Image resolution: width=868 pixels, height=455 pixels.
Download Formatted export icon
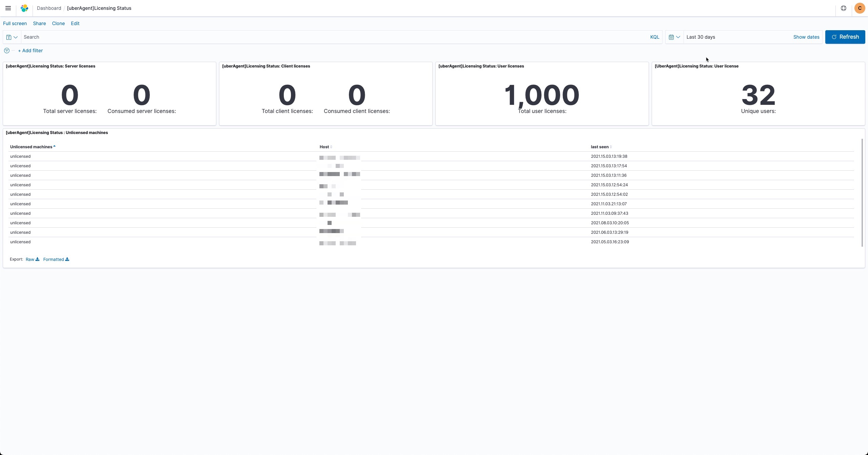(x=67, y=259)
